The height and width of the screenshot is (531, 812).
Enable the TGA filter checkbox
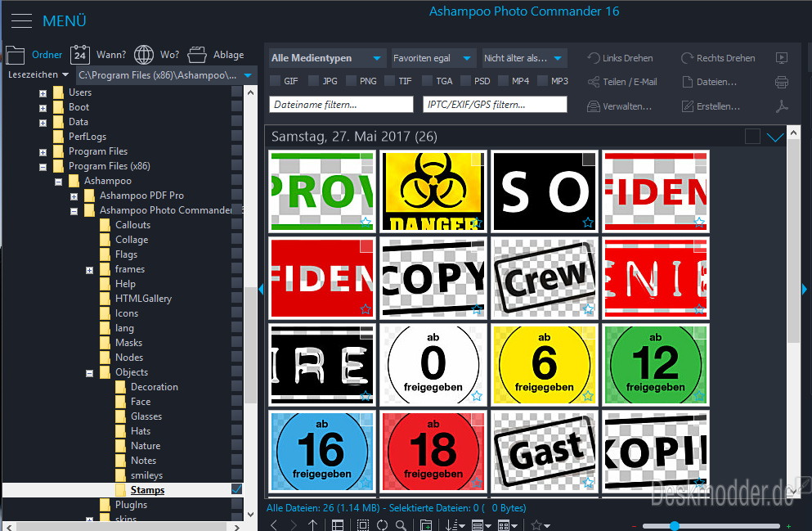[427, 81]
